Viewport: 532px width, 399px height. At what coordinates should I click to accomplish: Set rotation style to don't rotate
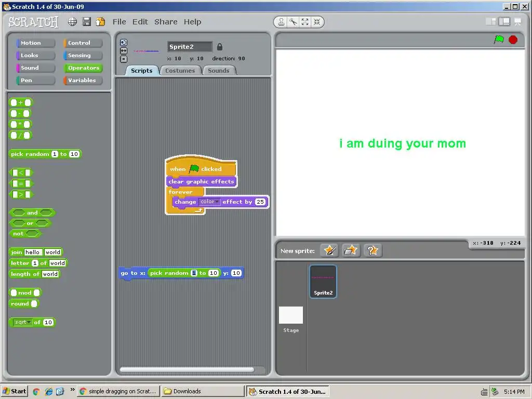[124, 59]
